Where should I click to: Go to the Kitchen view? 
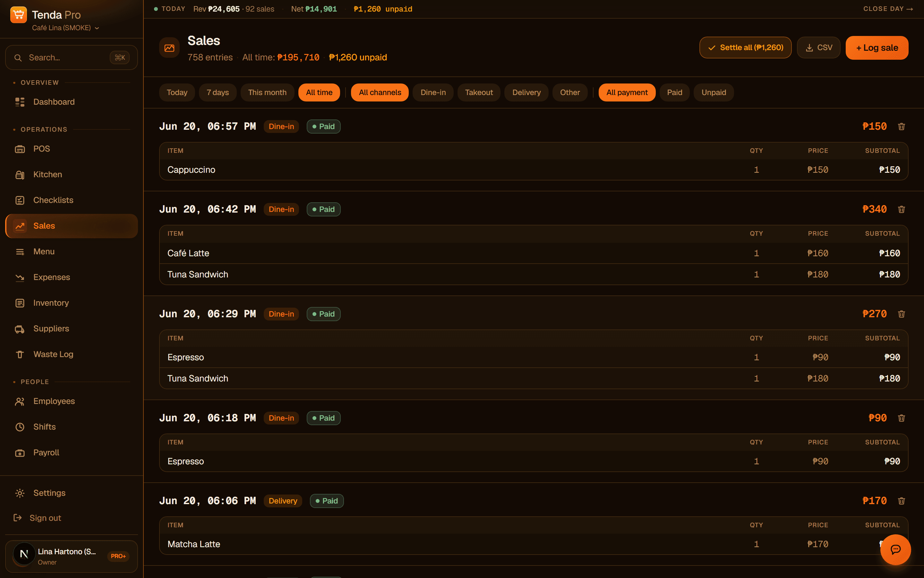pyautogui.click(x=72, y=174)
